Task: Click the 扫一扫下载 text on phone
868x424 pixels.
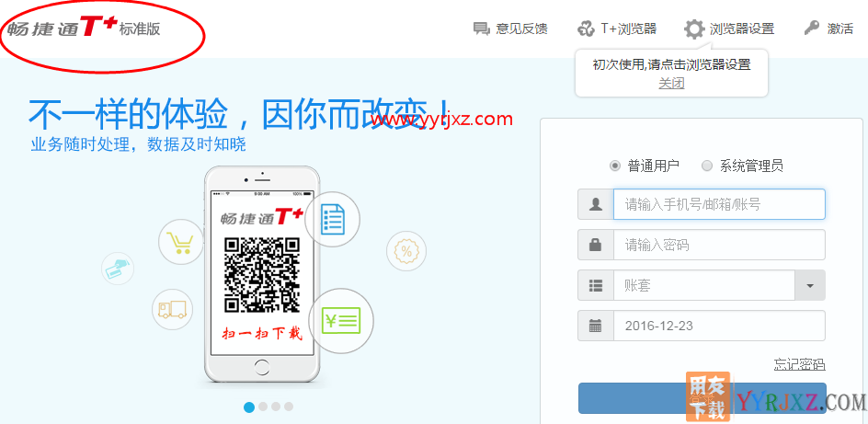Action: coord(262,335)
